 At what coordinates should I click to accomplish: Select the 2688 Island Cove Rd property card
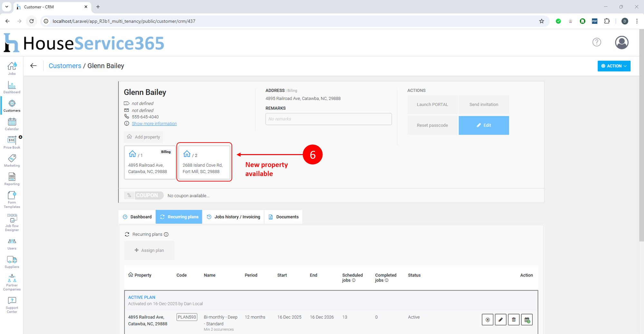[x=204, y=162]
